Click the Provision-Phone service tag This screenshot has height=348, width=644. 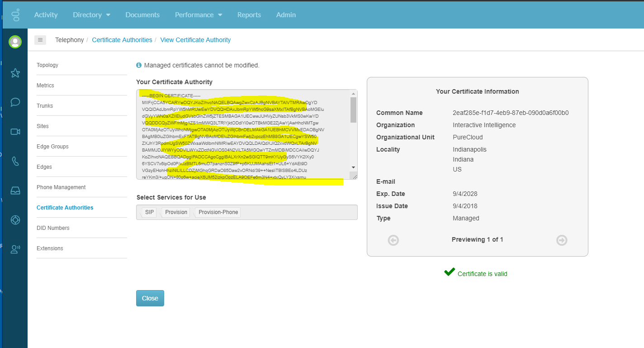(x=218, y=212)
